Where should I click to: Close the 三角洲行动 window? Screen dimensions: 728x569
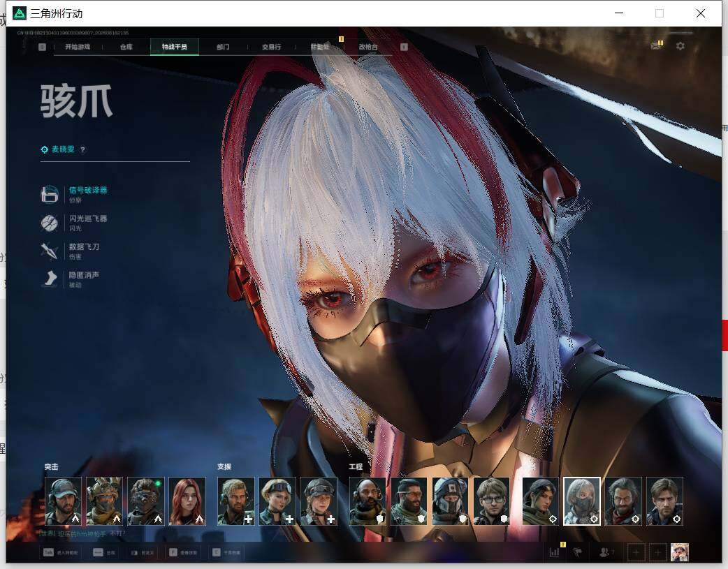[701, 13]
